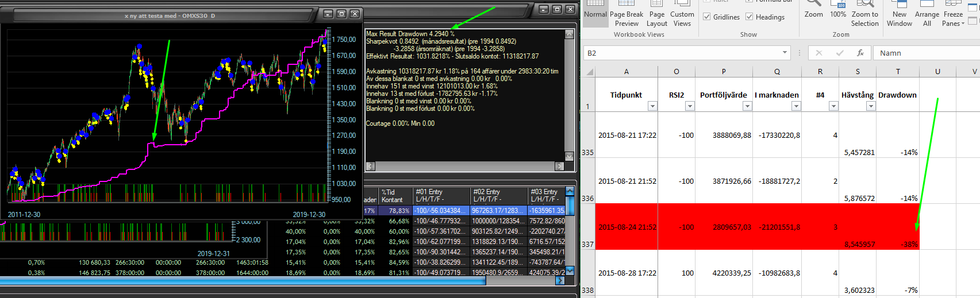
Task: Select column T header in Excel
Action: click(898, 72)
